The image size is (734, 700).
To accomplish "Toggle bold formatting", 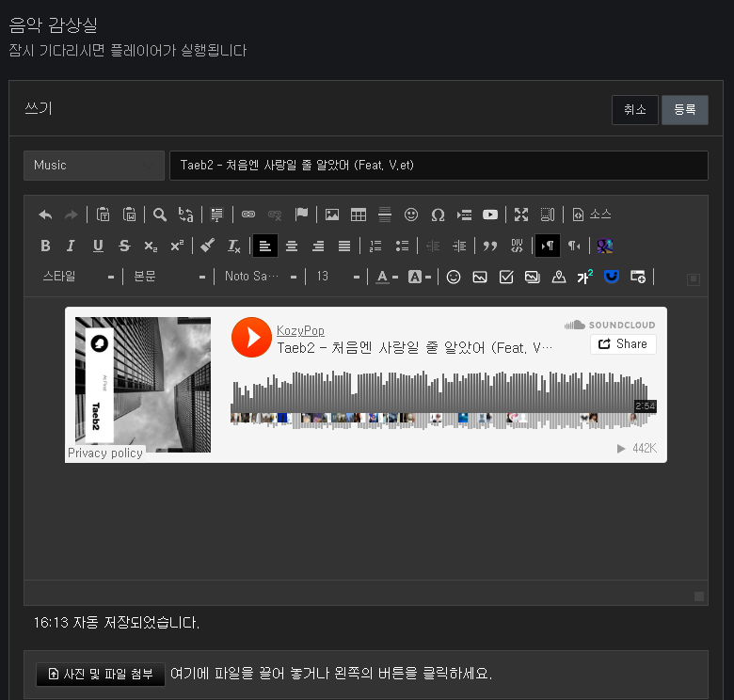I will tap(45, 246).
